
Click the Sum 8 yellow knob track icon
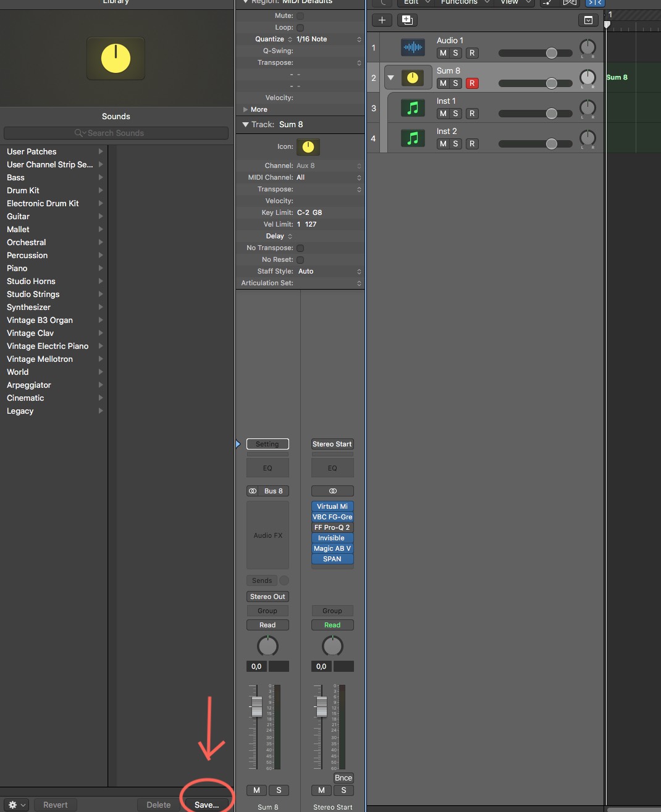pos(413,78)
